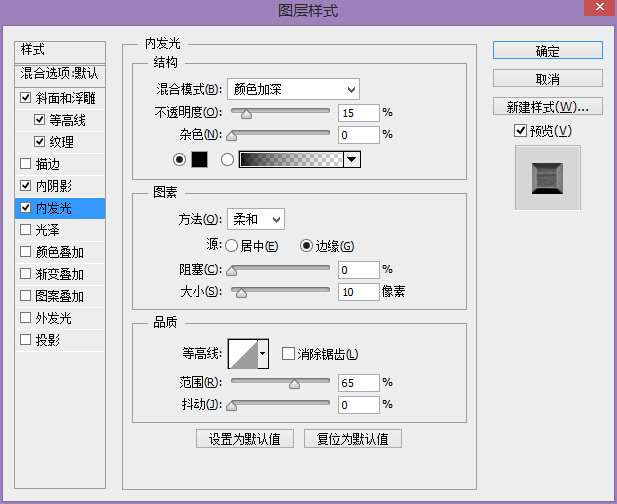
Task: Open the 混合模式 dropdown
Action: 292,90
